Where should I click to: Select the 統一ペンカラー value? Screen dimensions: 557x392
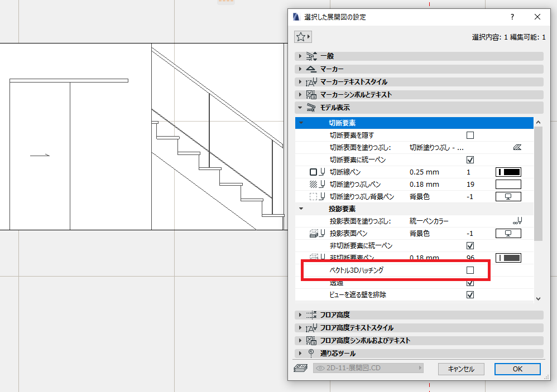[x=429, y=221]
